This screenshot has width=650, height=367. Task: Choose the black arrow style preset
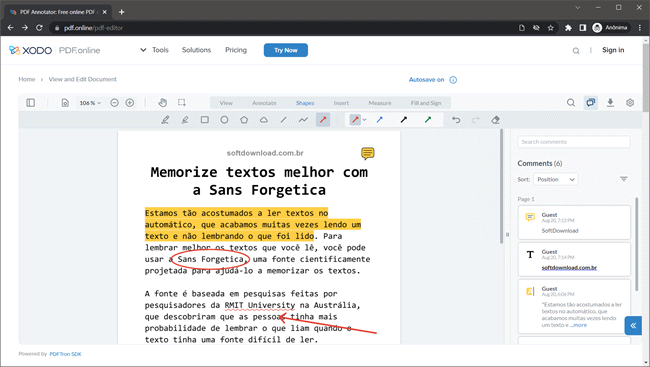point(404,120)
